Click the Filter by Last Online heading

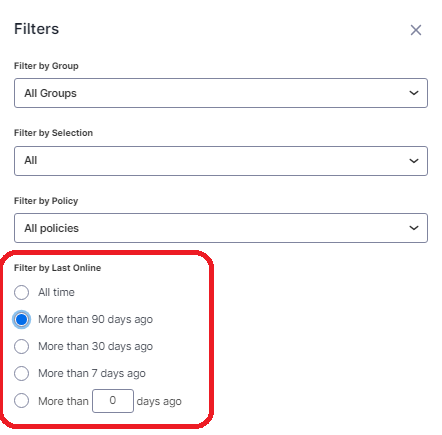click(x=57, y=268)
